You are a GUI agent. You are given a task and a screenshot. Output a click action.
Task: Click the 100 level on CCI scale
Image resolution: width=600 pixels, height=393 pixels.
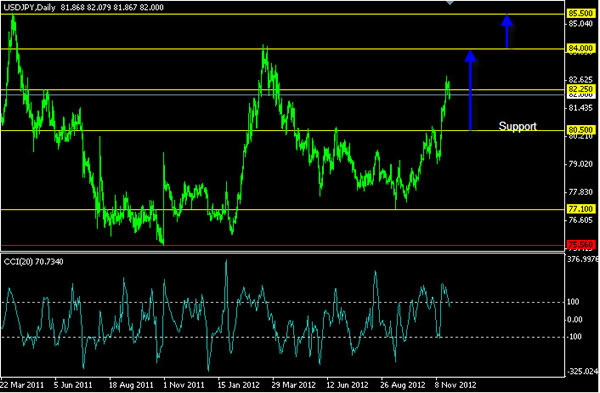coord(573,302)
